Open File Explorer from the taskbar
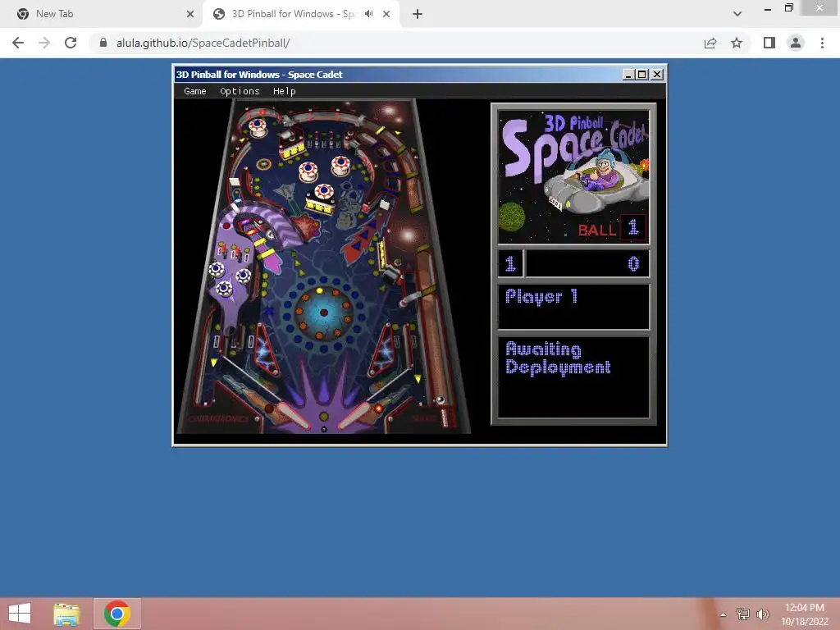This screenshot has width=840, height=630. (66, 614)
